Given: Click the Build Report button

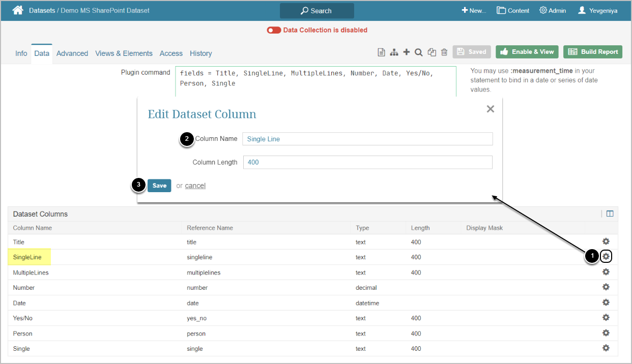Looking at the screenshot, I should (x=592, y=52).
